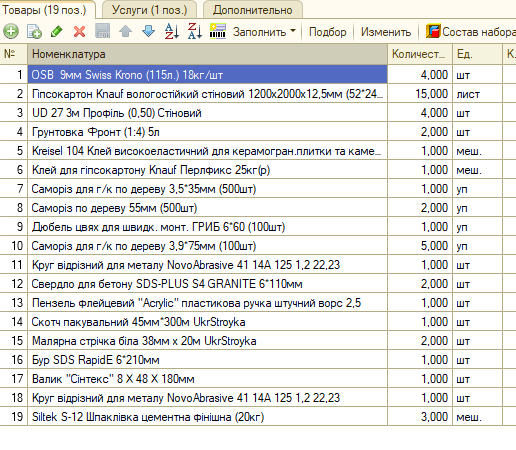Select Саморіз для г/к 3,5*35мм row
516x450 pixels.
tap(207, 189)
